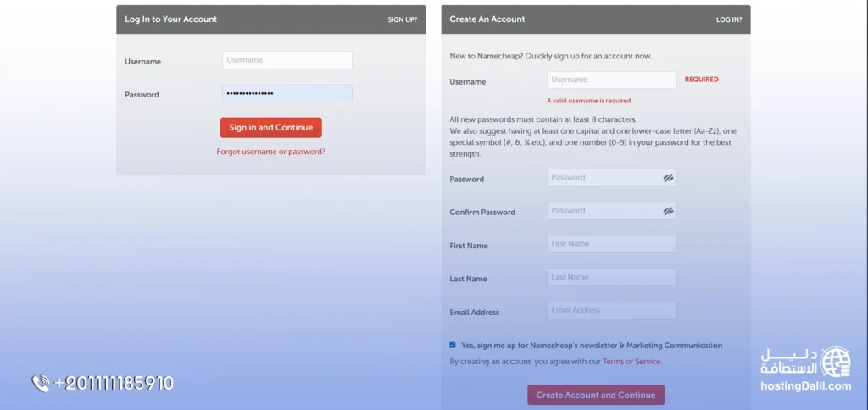868x410 pixels.
Task: Click the LOG IN? header link
Action: (728, 19)
